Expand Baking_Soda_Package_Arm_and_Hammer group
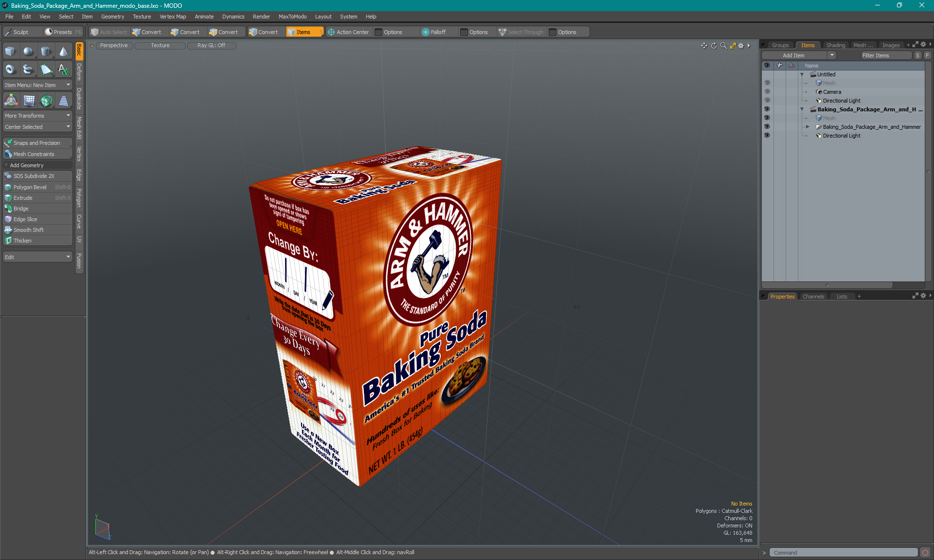The image size is (934, 560). click(808, 127)
